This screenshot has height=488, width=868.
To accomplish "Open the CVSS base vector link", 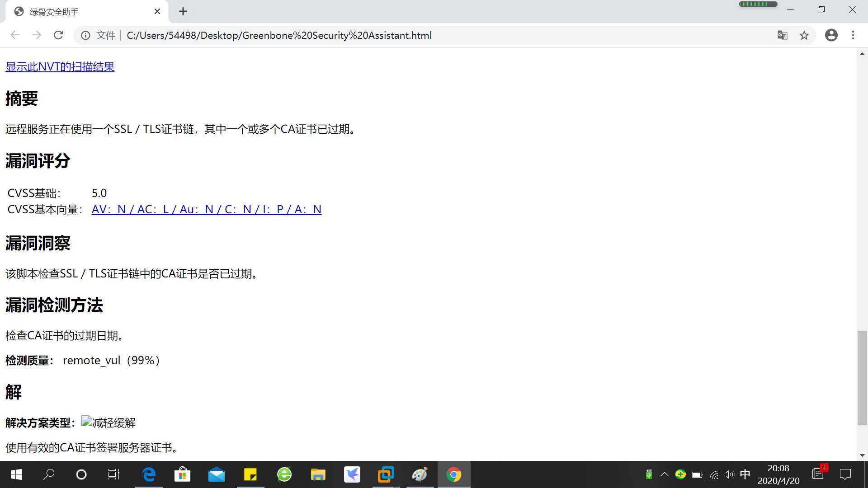I will pos(206,210).
